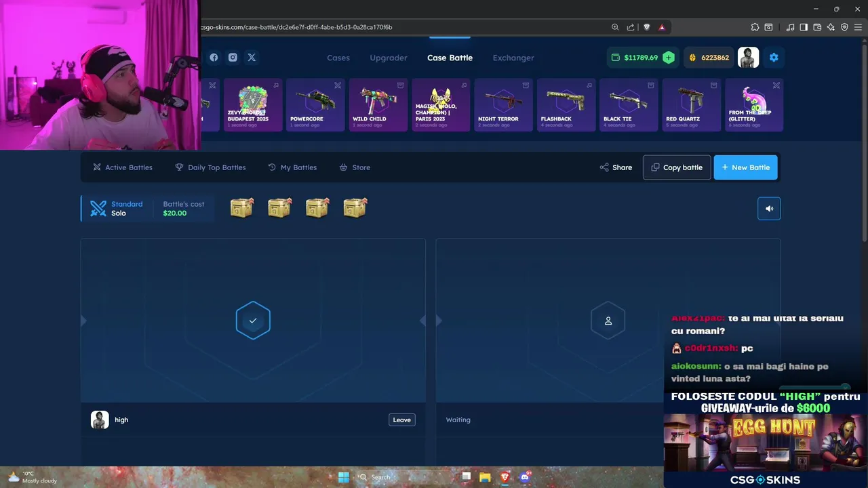Open the Zevy Budapest 2025 sticker drop

[253, 105]
